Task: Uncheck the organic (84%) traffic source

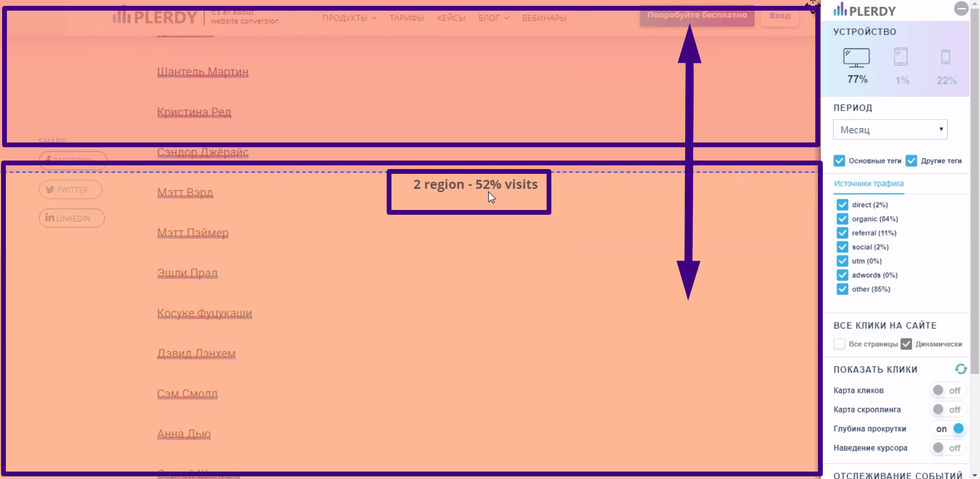Action: tap(842, 219)
